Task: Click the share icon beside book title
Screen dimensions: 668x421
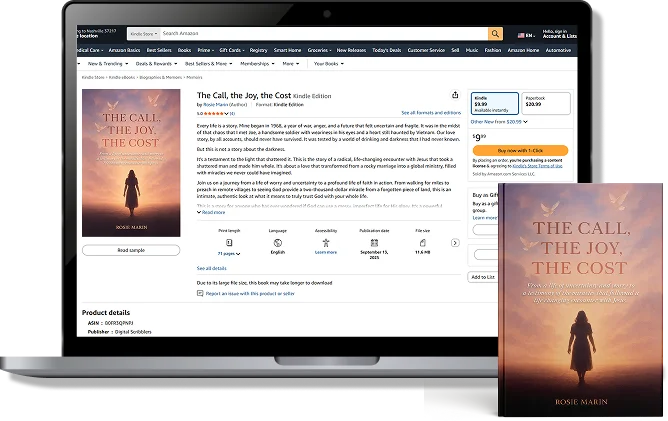Action: (455, 95)
